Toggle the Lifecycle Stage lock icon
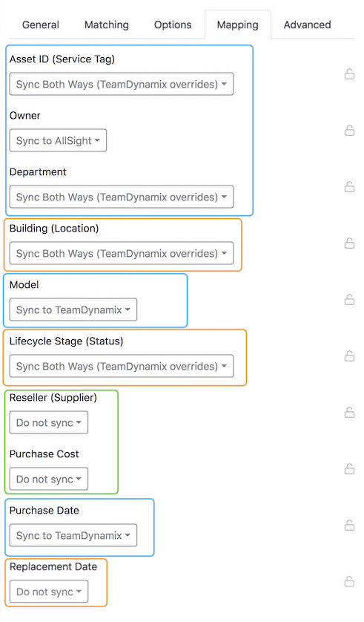Image resolution: width=364 pixels, height=622 pixels. [349, 356]
